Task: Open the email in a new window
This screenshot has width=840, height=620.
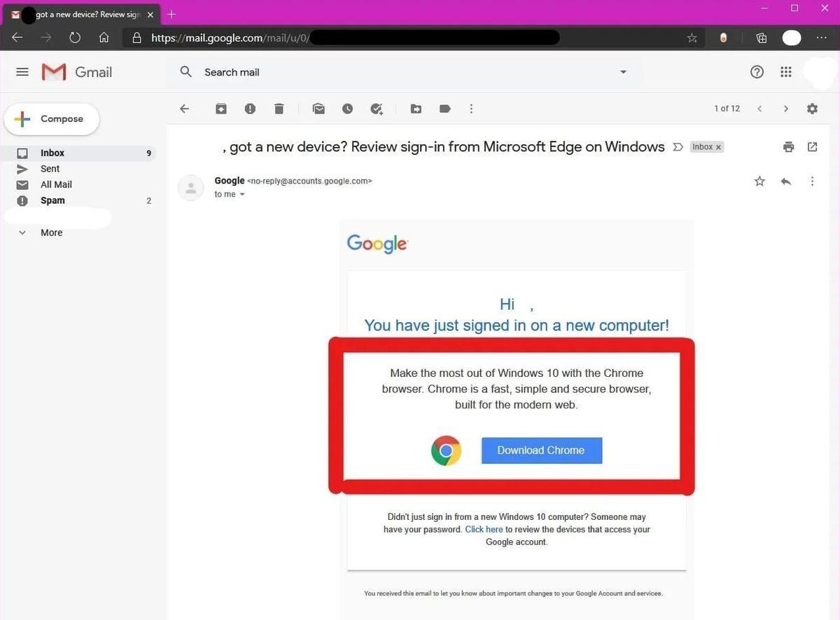Action: tap(812, 146)
